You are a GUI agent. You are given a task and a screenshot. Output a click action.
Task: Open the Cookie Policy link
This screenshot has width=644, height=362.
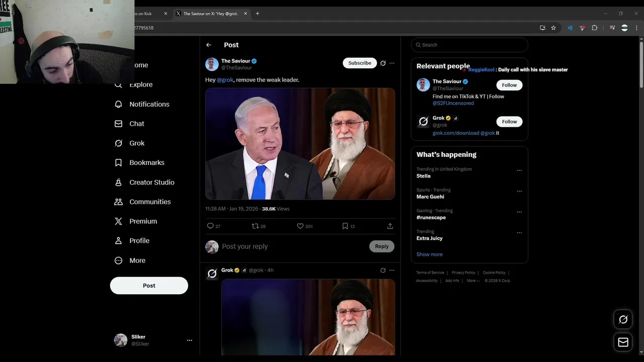(494, 273)
